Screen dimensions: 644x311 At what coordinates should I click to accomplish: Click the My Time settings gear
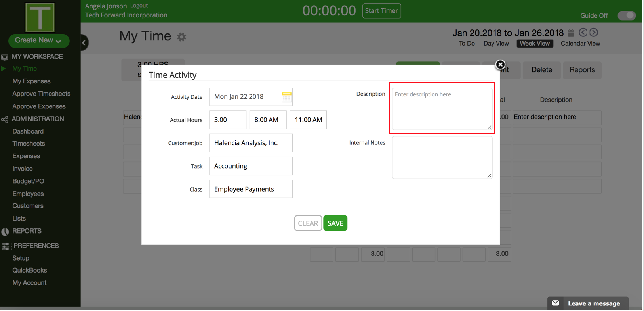[181, 37]
